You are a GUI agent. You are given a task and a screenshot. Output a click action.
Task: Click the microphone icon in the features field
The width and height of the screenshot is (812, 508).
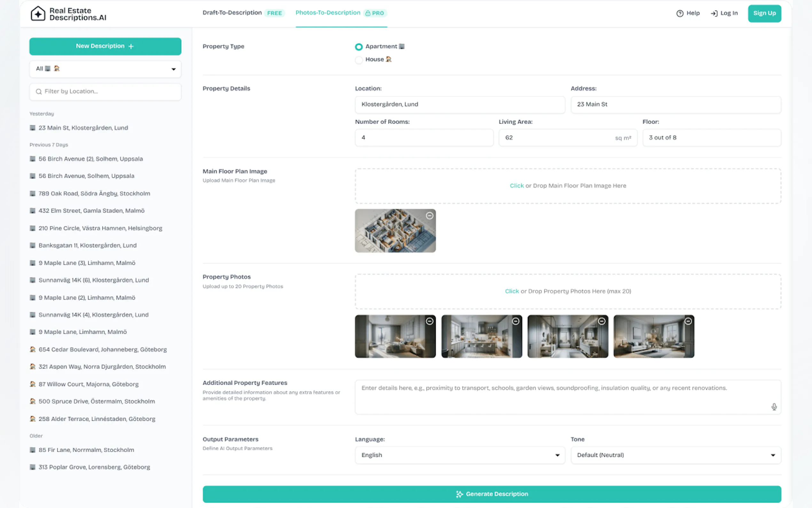point(774,407)
